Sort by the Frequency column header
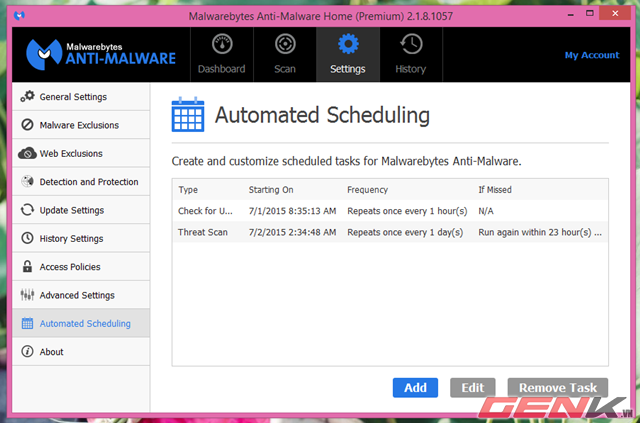640x423 pixels. click(367, 190)
